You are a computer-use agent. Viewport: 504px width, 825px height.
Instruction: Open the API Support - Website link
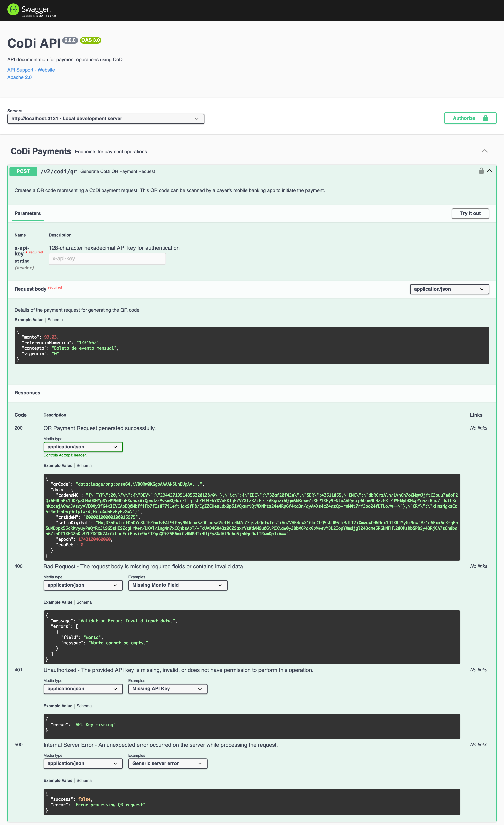pyautogui.click(x=31, y=70)
